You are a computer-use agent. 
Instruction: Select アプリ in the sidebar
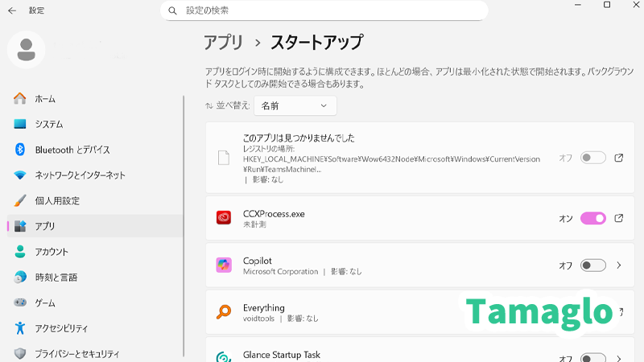pos(95,226)
